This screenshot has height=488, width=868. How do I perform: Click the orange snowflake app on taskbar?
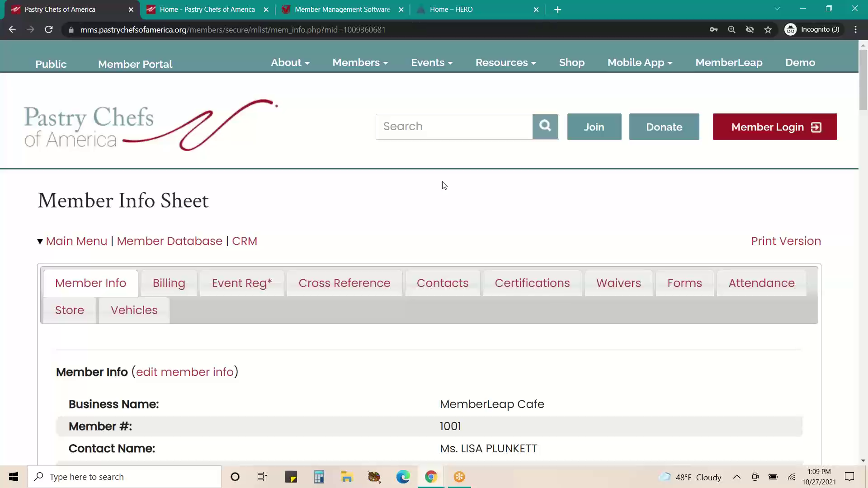459,477
